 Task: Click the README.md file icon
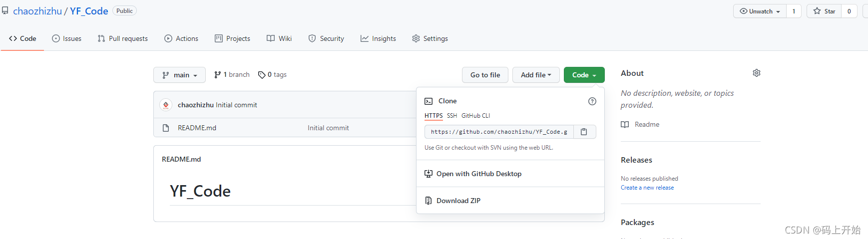[x=166, y=128]
